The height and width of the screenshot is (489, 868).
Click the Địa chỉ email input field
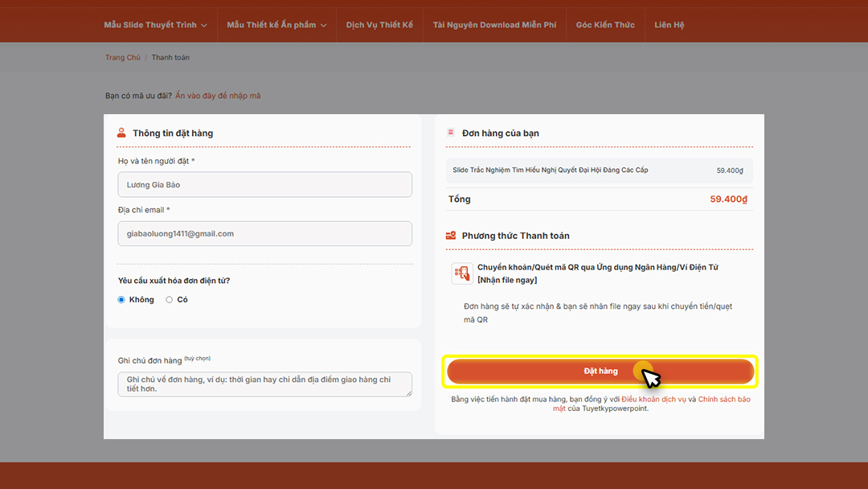(265, 233)
